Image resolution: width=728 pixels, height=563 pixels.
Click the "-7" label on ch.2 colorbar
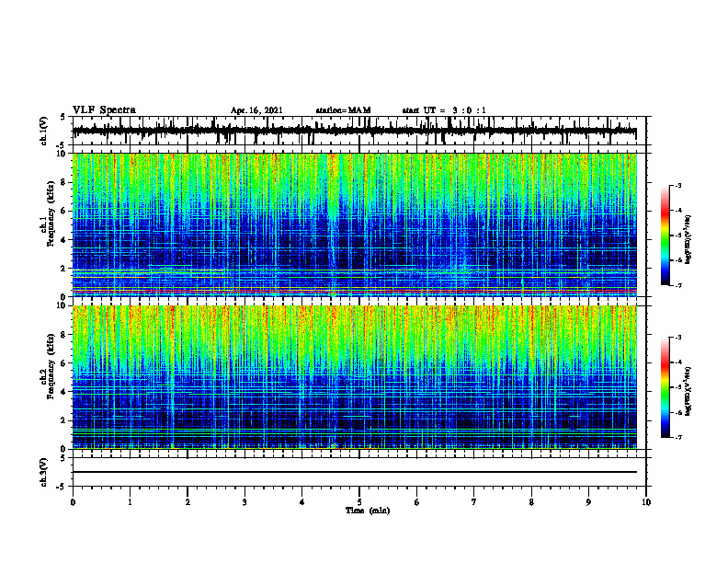[677, 437]
